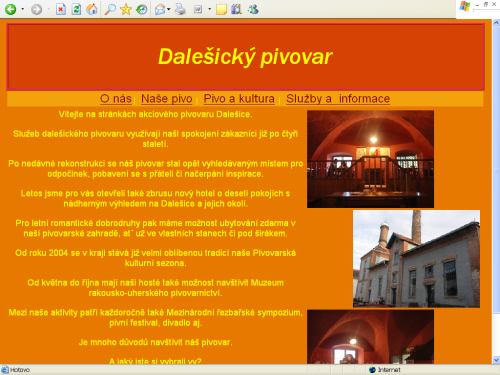Click the Edit document icon
The height and width of the screenshot is (375, 500).
pyautogui.click(x=198, y=9)
